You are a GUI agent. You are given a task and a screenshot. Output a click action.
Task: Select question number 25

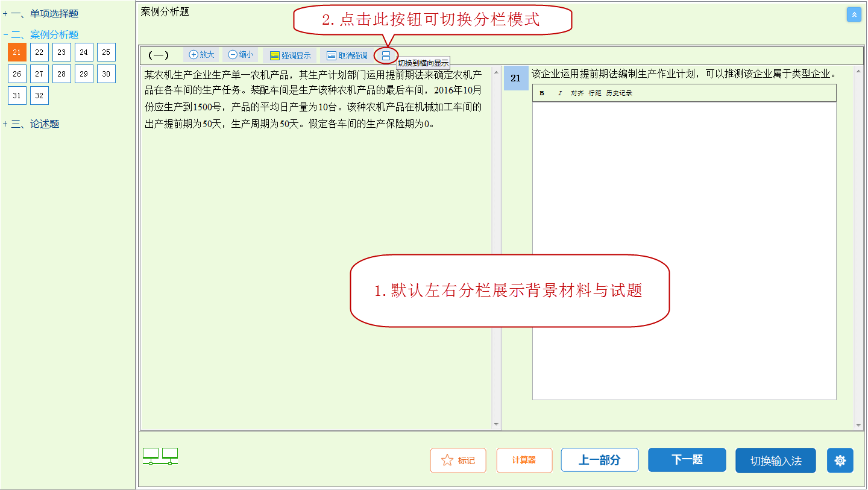[x=106, y=52]
